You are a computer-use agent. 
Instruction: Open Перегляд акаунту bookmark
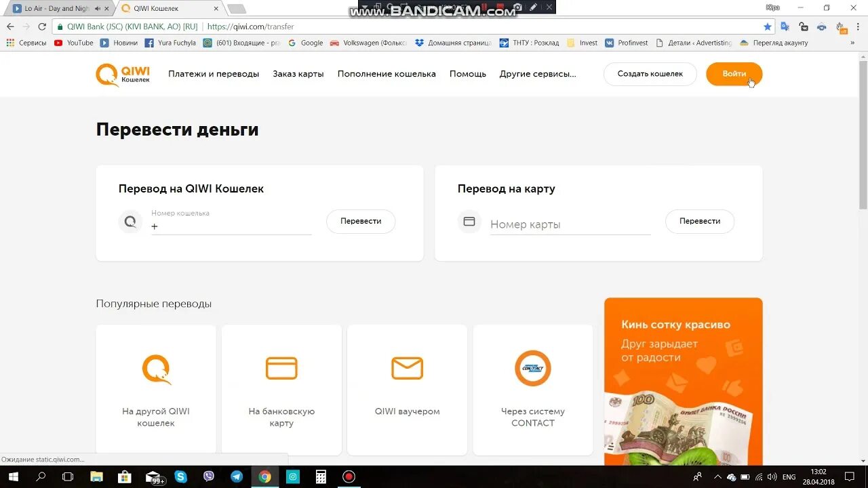click(774, 43)
